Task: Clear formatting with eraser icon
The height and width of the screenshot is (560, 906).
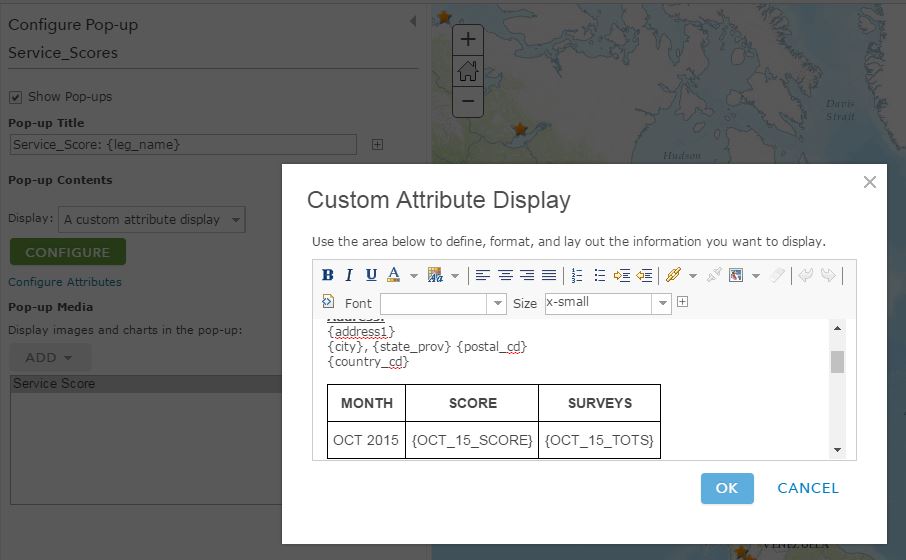Action: pos(777,275)
